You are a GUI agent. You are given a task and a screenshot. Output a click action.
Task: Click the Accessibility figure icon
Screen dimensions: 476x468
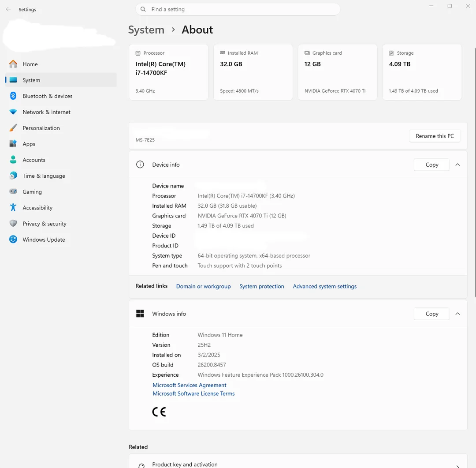(x=13, y=208)
